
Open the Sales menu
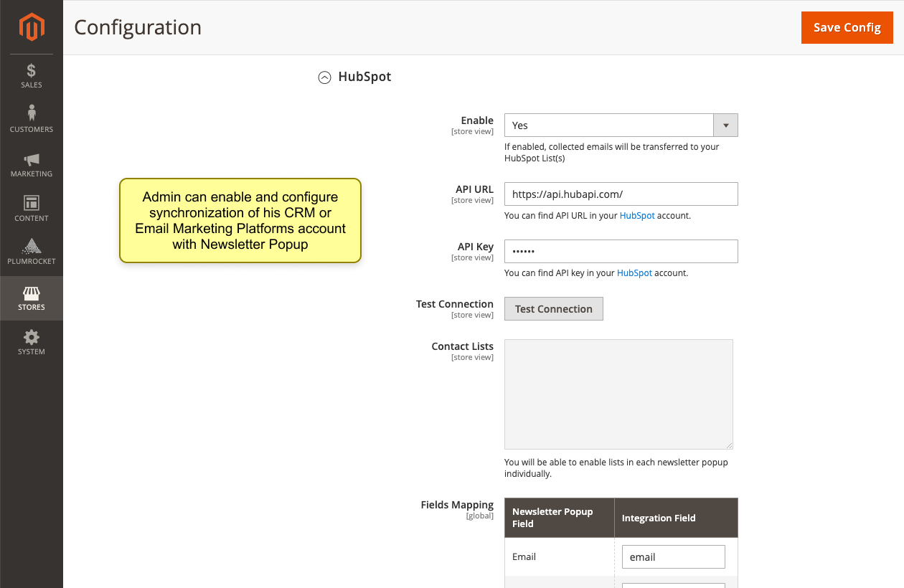pos(32,76)
